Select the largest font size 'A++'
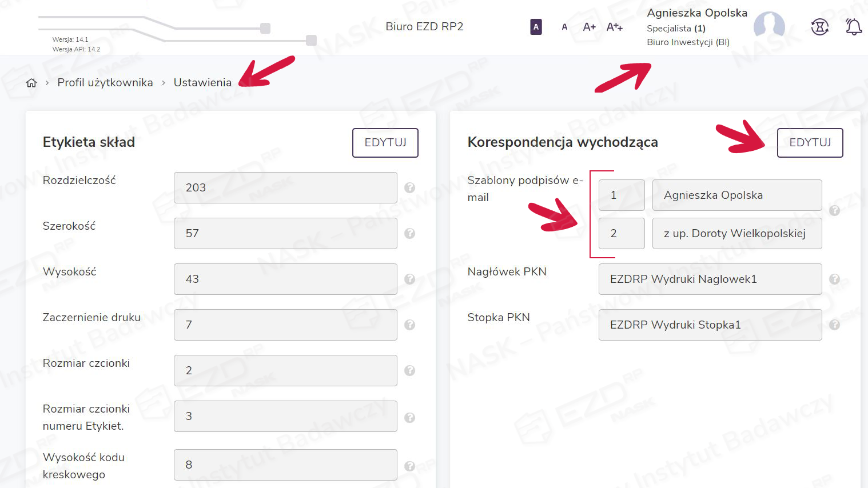This screenshot has width=868, height=488. [614, 27]
